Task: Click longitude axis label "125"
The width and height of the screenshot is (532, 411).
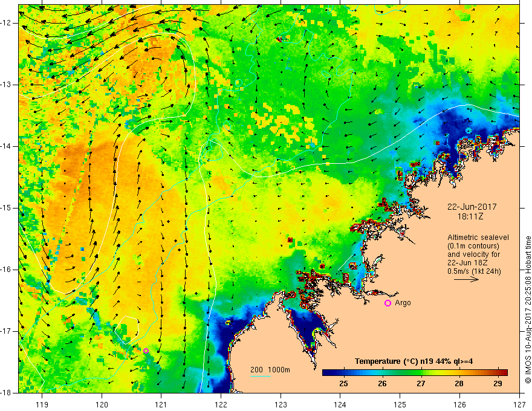Action: pos(400,404)
